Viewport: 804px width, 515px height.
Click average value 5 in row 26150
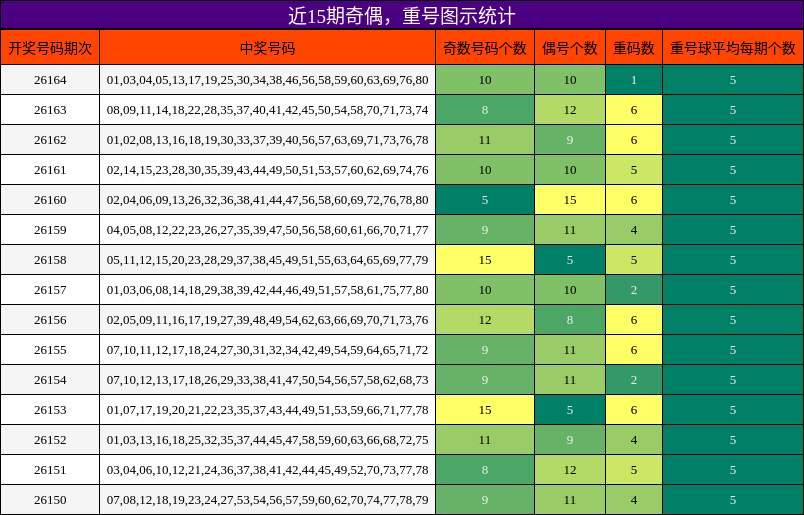(x=733, y=500)
